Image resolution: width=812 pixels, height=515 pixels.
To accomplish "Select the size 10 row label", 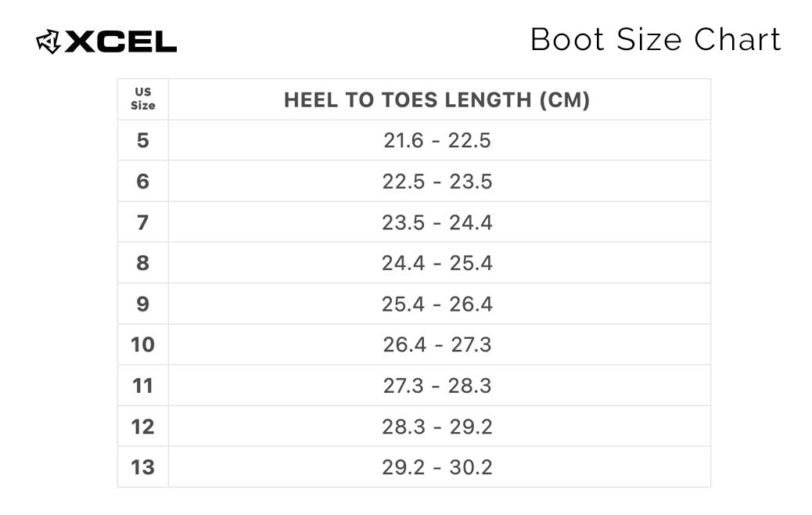I will pyautogui.click(x=143, y=344).
